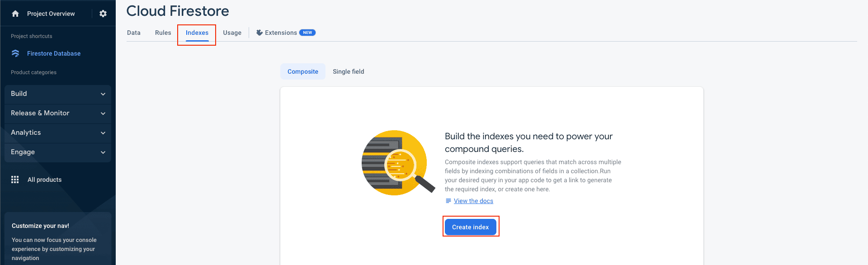Open project settings via the gear icon
Image resolution: width=868 pixels, height=265 pixels.
pyautogui.click(x=103, y=13)
